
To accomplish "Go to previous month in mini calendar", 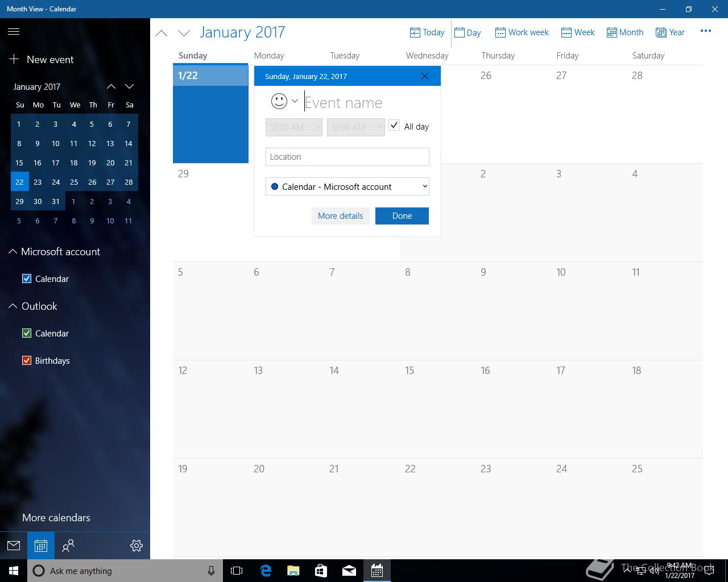I will tap(111, 86).
